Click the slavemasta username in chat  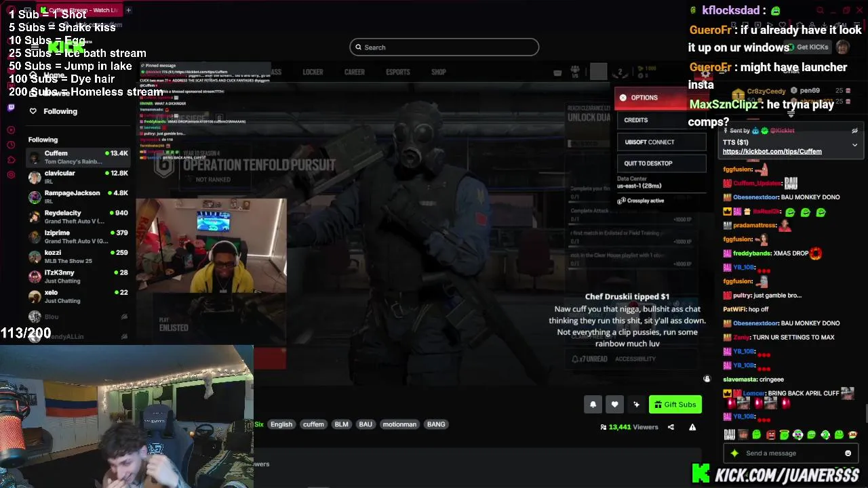point(741,380)
